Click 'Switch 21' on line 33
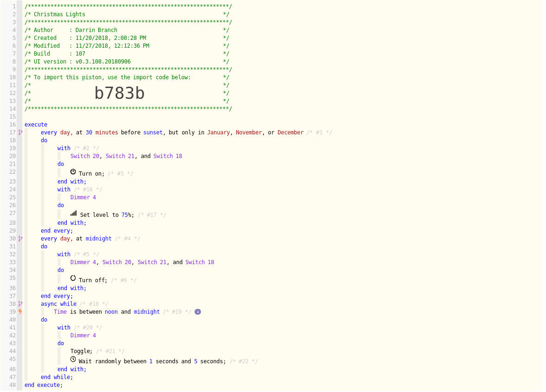This screenshot has height=392, width=546. point(153,264)
